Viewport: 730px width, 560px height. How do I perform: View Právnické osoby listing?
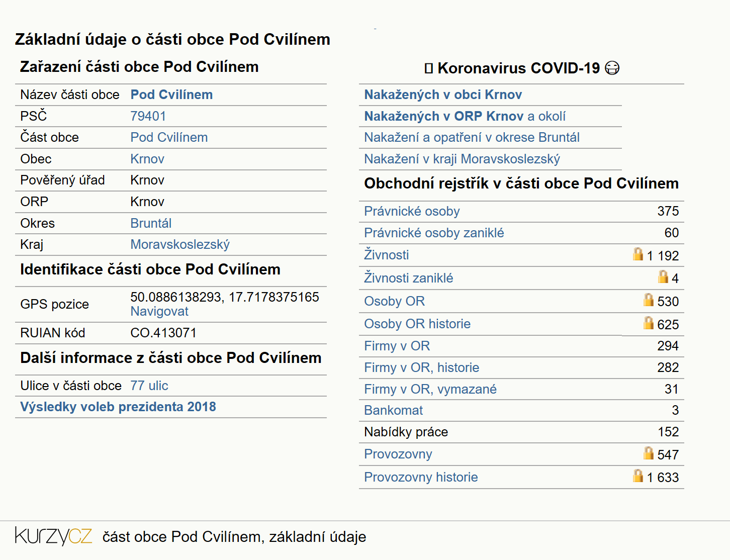[412, 211]
